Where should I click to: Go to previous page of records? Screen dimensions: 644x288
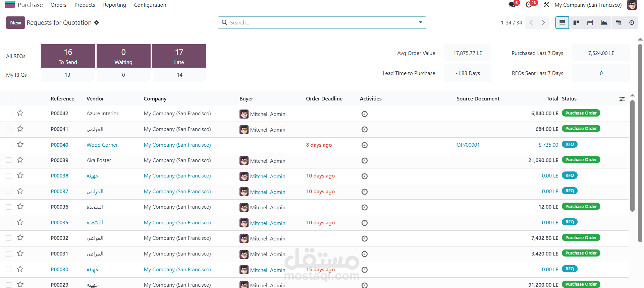click(531, 22)
